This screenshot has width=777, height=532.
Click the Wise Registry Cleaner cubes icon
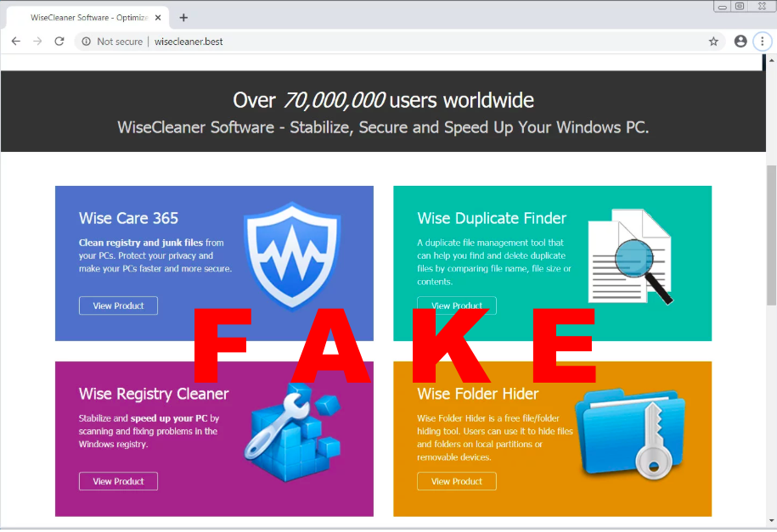[293, 432]
